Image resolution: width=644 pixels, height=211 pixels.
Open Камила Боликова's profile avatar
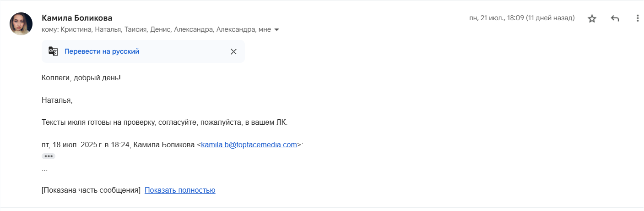point(21,24)
